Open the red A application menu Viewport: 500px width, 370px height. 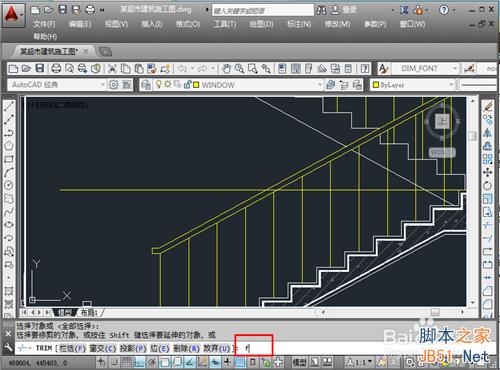click(x=12, y=14)
